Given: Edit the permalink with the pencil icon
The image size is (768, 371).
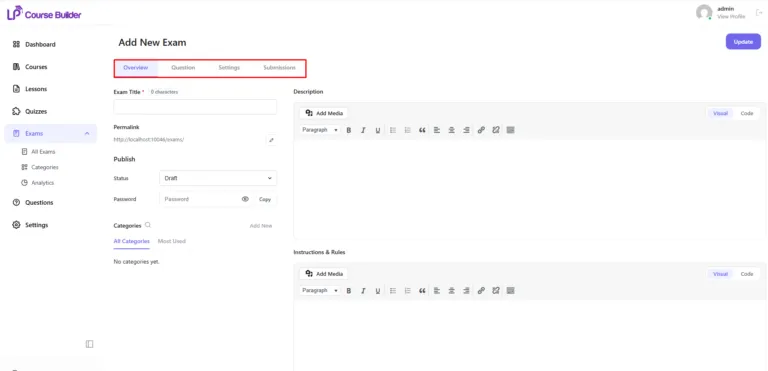Looking at the screenshot, I should [x=271, y=140].
